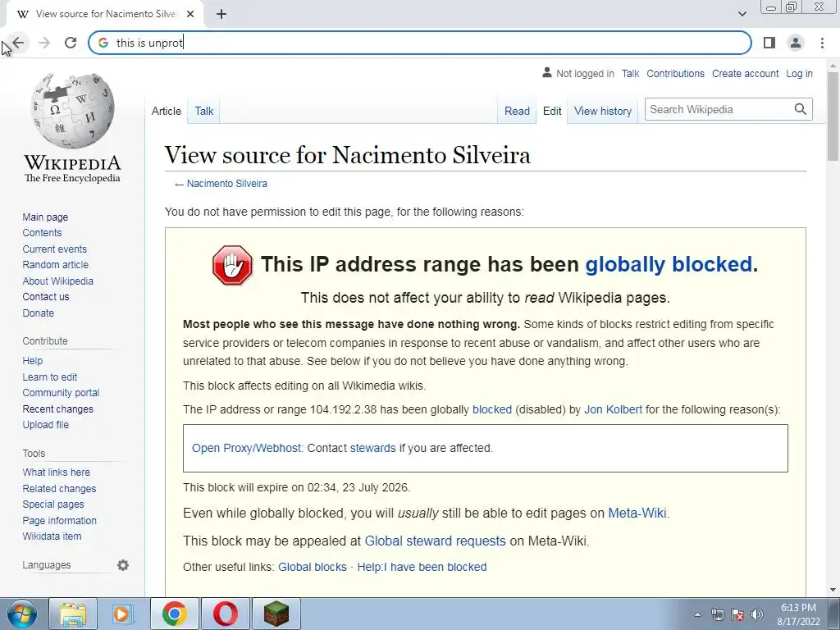Switch to the Talk page tab
This screenshot has width=840, height=630.
pos(204,111)
